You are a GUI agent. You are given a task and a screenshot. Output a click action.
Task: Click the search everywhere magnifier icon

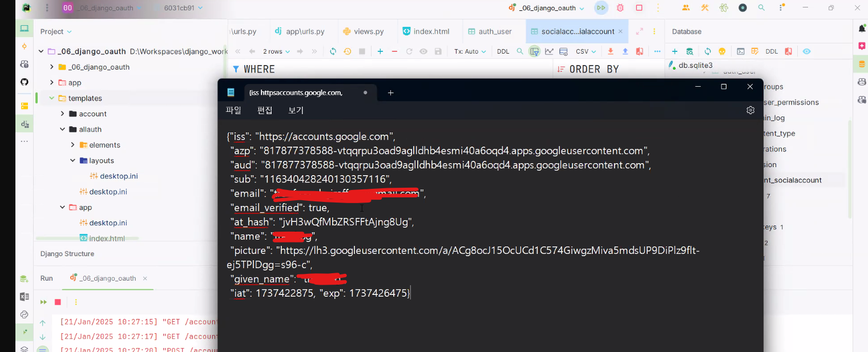click(761, 8)
